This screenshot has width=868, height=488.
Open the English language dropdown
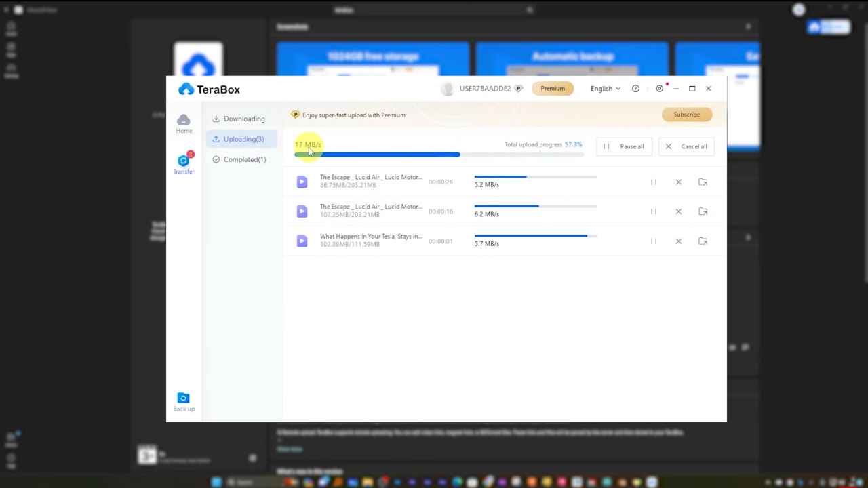(x=605, y=89)
